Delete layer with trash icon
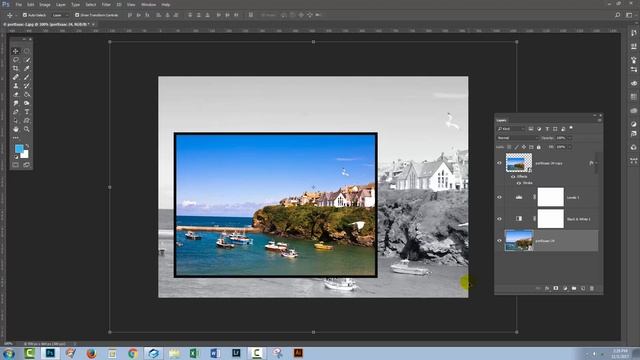 point(592,288)
